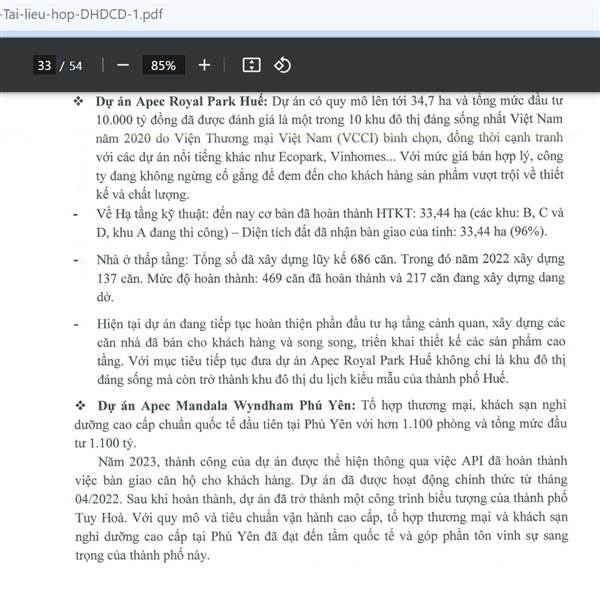
Task: Click the file name Tai-lieu-hop-DHDCD-1.pdf
Action: (x=82, y=15)
